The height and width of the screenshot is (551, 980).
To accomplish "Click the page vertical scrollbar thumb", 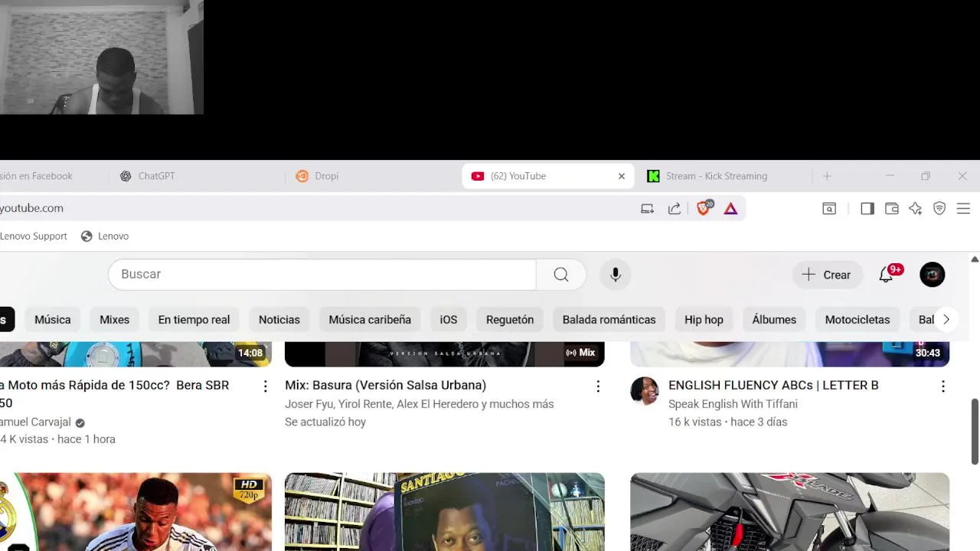I will (x=975, y=431).
